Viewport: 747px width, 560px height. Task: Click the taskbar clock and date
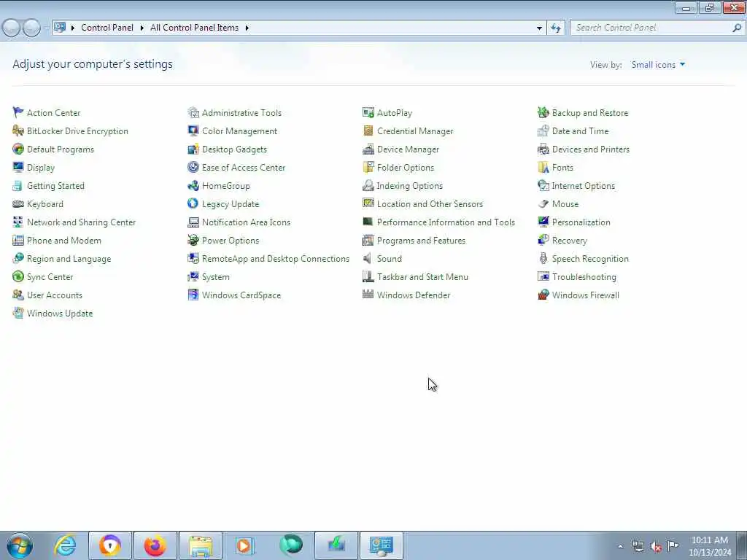point(710,546)
